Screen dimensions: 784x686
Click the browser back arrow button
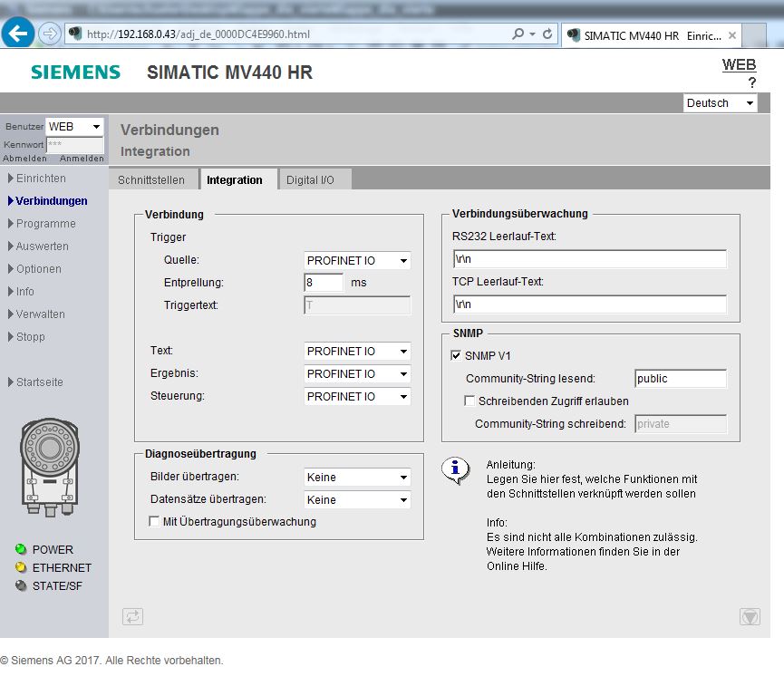pos(18,34)
